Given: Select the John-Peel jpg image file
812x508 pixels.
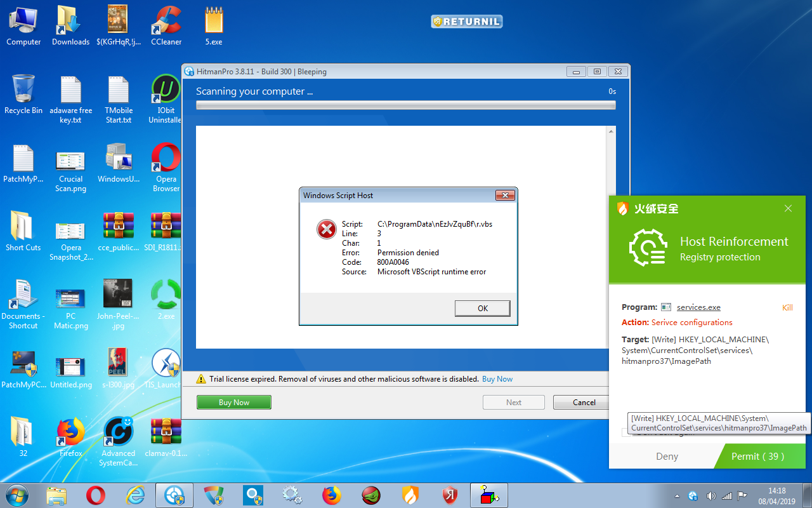Looking at the screenshot, I should click(119, 304).
